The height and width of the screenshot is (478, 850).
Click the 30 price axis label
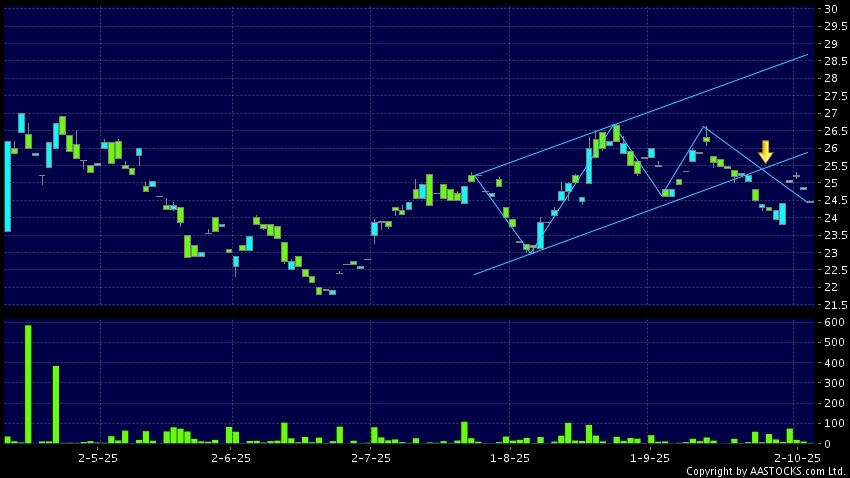click(830, 10)
